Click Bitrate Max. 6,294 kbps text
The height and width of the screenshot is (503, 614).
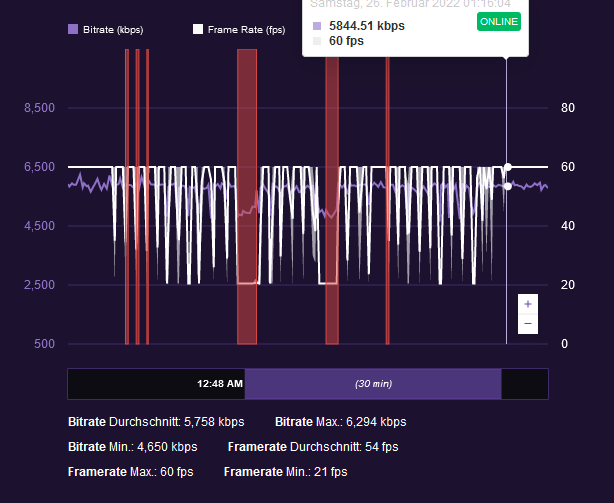pyautogui.click(x=341, y=422)
